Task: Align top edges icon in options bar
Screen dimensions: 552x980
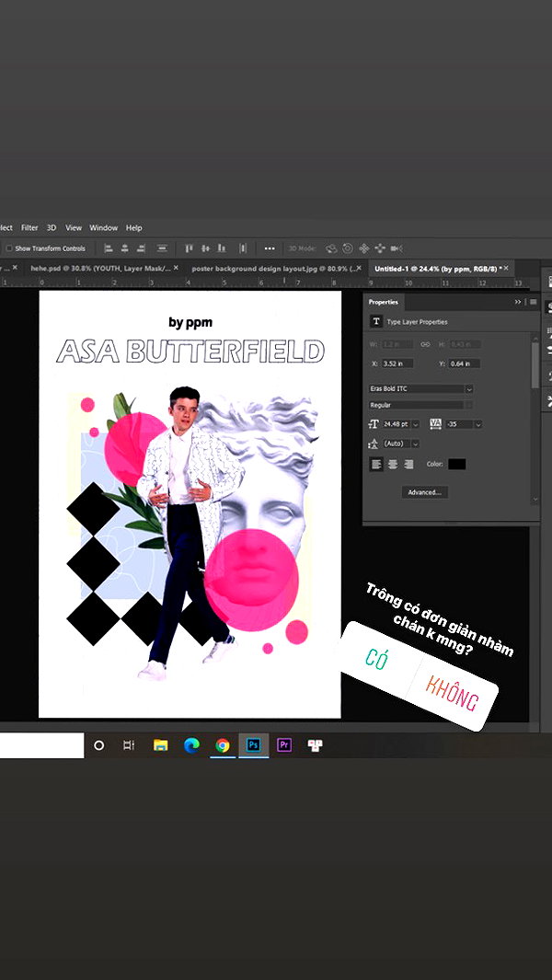Action: click(189, 248)
